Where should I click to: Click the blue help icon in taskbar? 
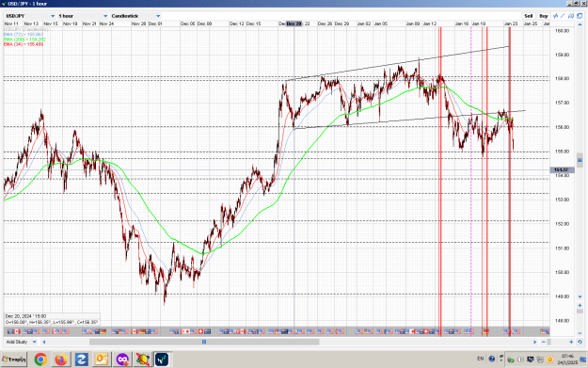click(x=492, y=359)
